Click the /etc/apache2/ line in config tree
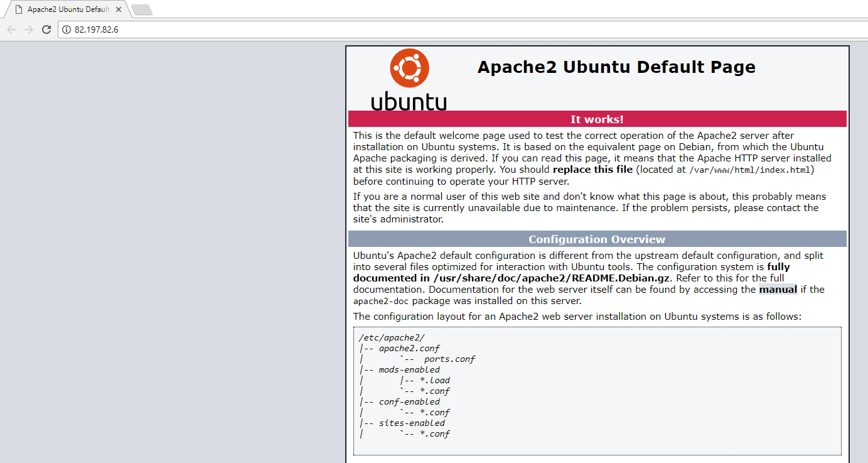This screenshot has height=463, width=868. tap(392, 338)
